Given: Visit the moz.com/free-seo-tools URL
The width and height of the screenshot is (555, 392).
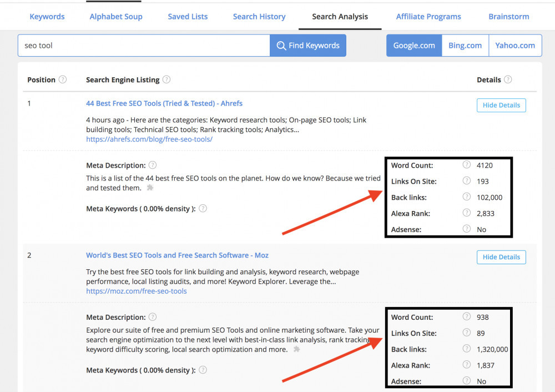Looking at the screenshot, I should tap(137, 291).
